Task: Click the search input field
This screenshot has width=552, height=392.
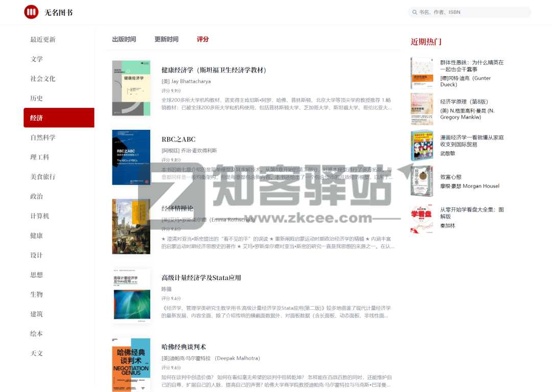Action: coord(470,12)
